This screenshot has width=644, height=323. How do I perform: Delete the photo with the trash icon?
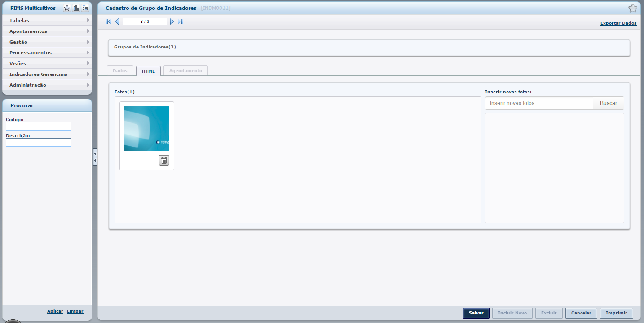tap(164, 160)
